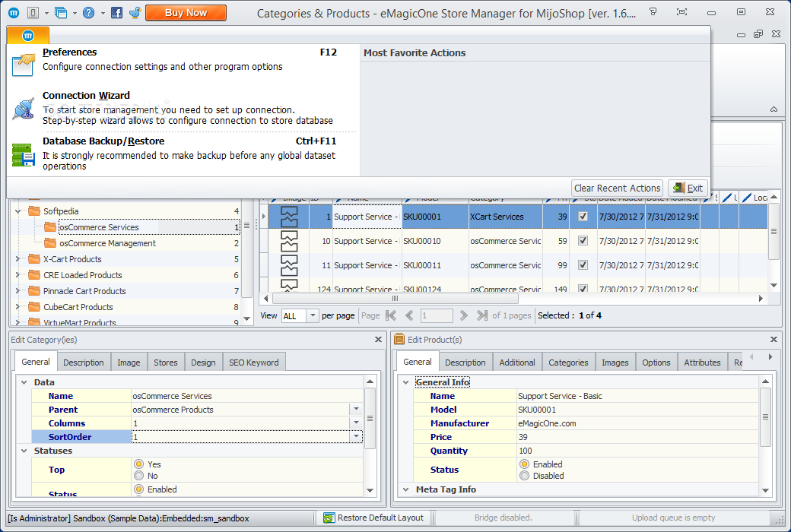Toggle status checkbox for SKU00010 row
Image resolution: width=791 pixels, height=532 pixels.
click(583, 241)
